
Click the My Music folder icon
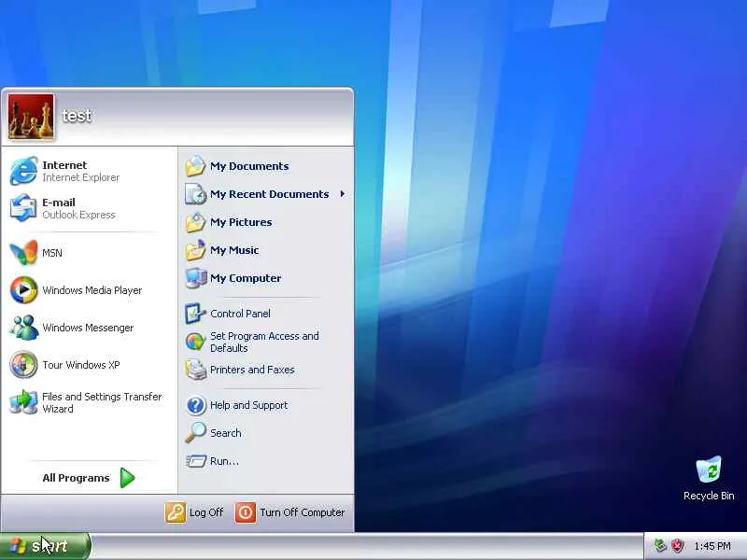195,250
